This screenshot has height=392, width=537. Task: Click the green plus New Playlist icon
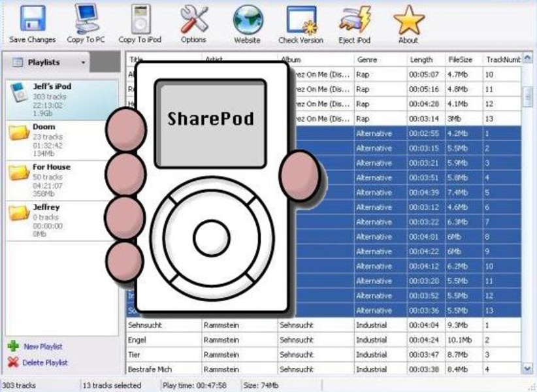[13, 346]
